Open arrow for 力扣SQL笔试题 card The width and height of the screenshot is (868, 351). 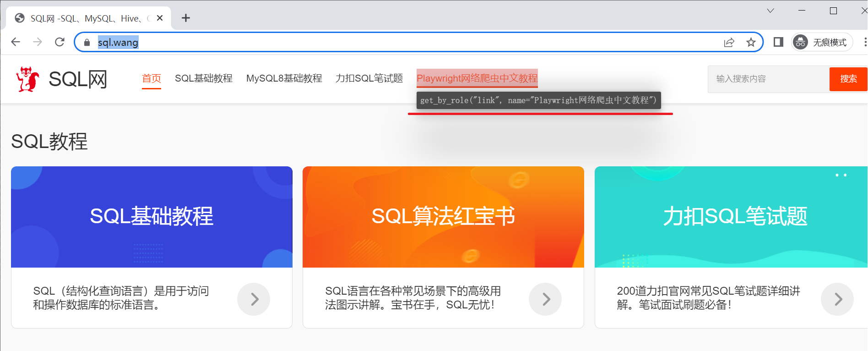pyautogui.click(x=837, y=299)
